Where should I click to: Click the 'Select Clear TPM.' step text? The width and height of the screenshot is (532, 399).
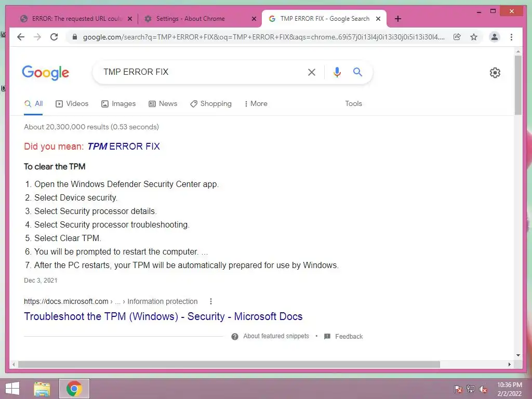(x=68, y=238)
